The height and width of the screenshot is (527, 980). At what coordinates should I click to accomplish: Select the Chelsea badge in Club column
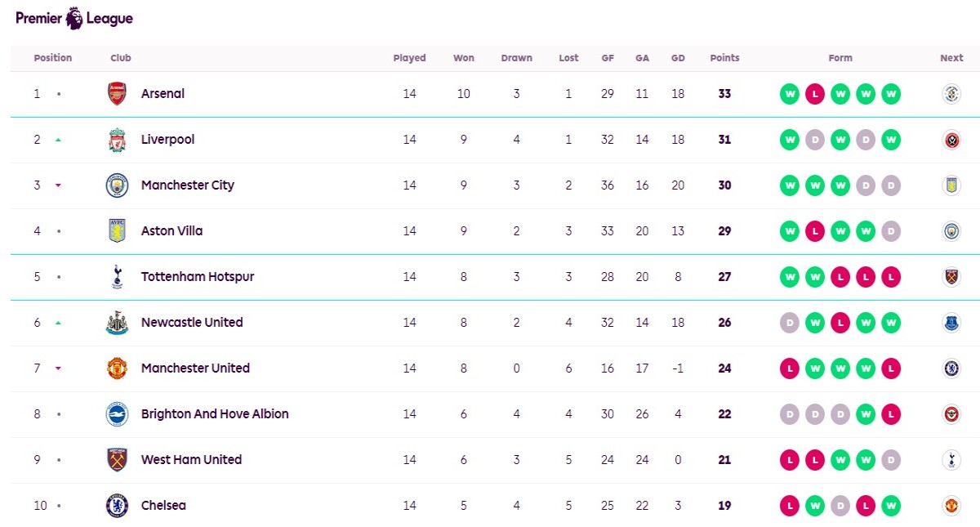pos(117,506)
